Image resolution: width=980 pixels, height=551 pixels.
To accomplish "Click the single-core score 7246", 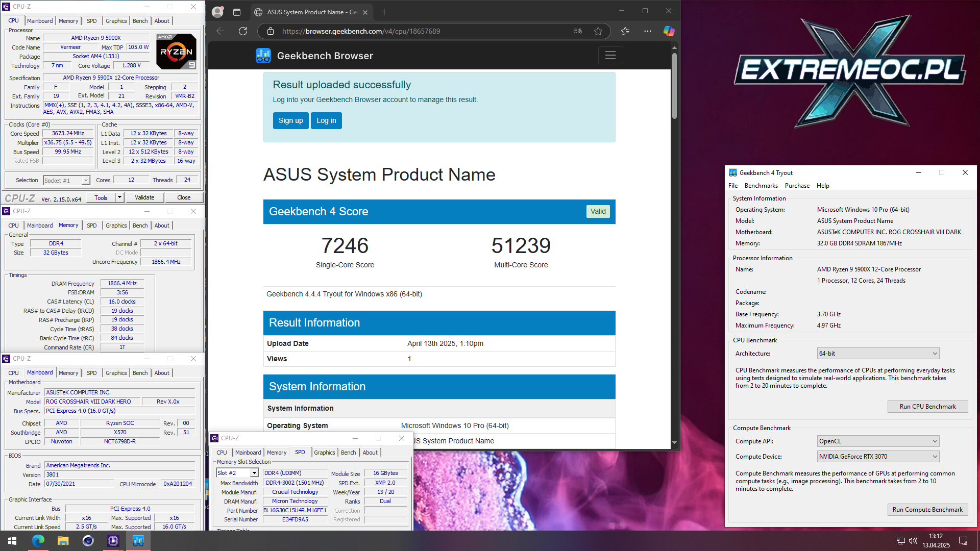I will click(x=345, y=246).
